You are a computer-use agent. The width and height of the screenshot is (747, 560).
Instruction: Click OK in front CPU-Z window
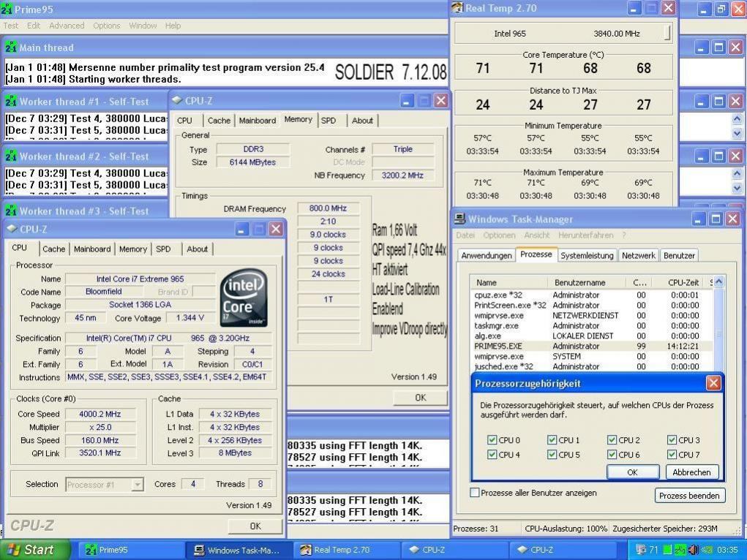pos(255,526)
